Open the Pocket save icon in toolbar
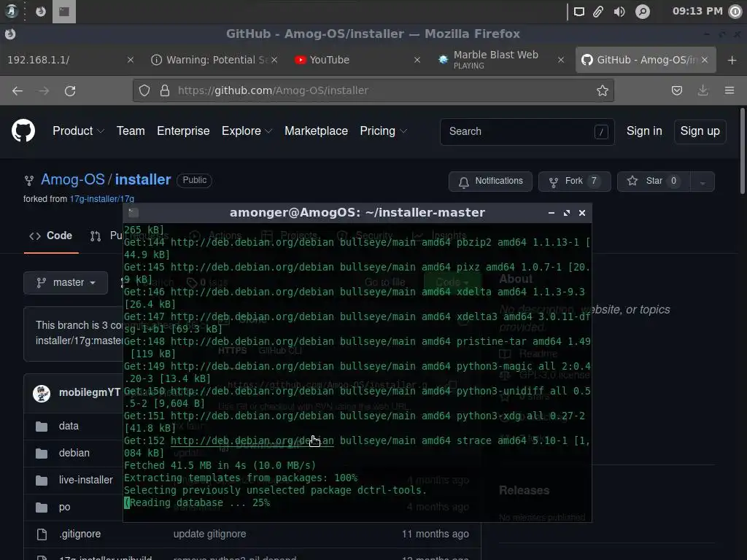747x560 pixels. pyautogui.click(x=676, y=90)
